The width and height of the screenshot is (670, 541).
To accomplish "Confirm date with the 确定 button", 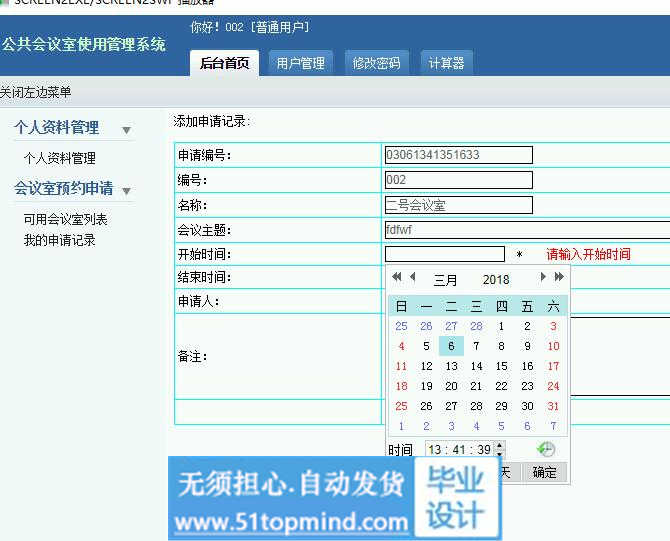I will pos(544,472).
